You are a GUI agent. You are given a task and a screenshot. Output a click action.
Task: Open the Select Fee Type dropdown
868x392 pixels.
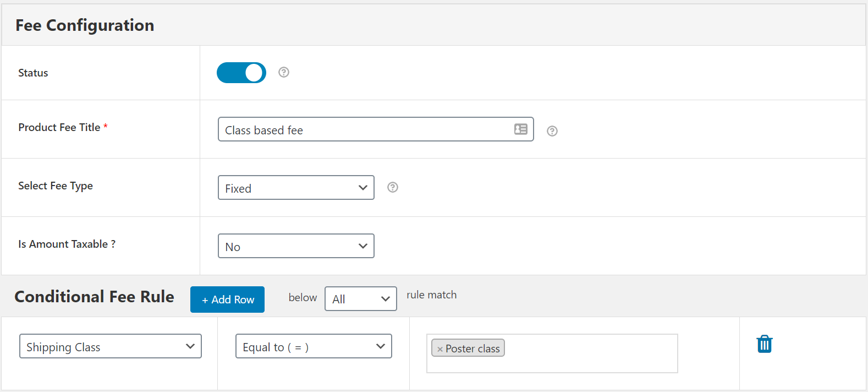point(296,188)
